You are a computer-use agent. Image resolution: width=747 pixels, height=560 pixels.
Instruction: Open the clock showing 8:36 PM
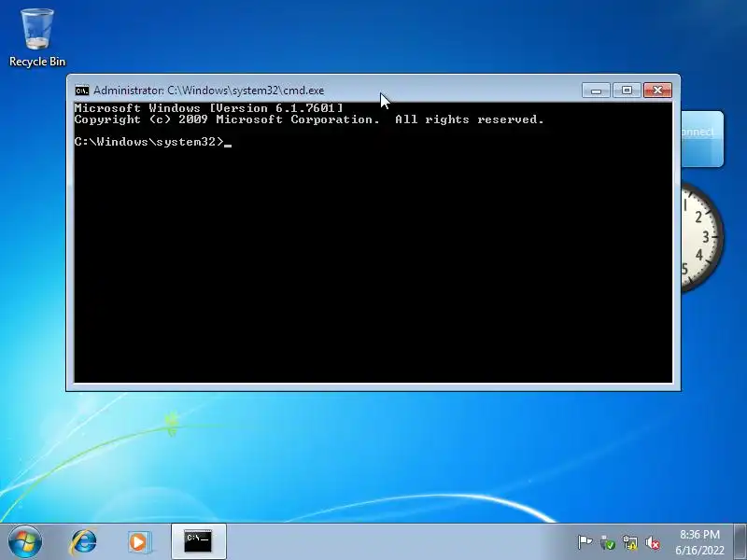[x=699, y=542]
